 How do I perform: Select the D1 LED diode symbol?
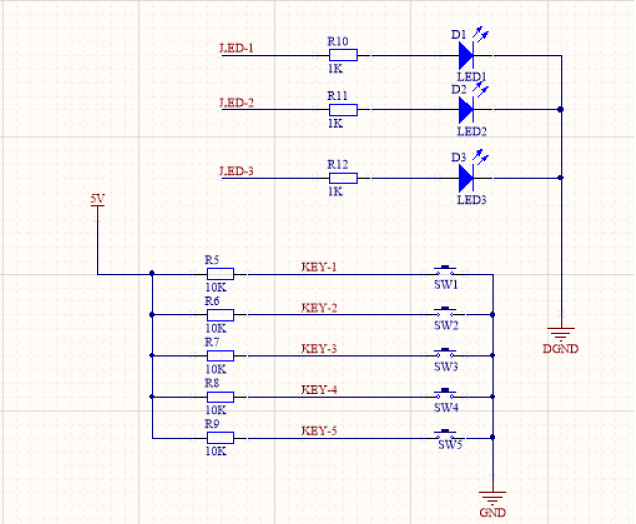466,56
